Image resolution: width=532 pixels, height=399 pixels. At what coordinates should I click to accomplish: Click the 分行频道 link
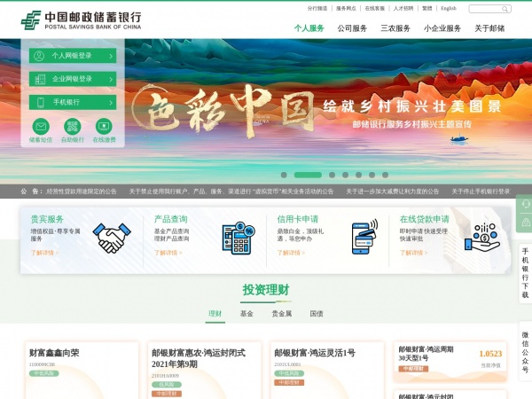point(317,9)
